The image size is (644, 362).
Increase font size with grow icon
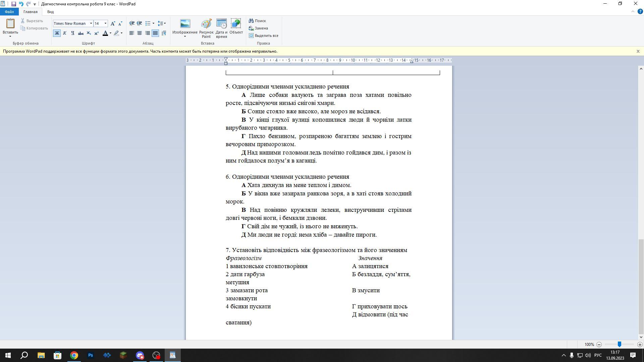pyautogui.click(x=113, y=23)
